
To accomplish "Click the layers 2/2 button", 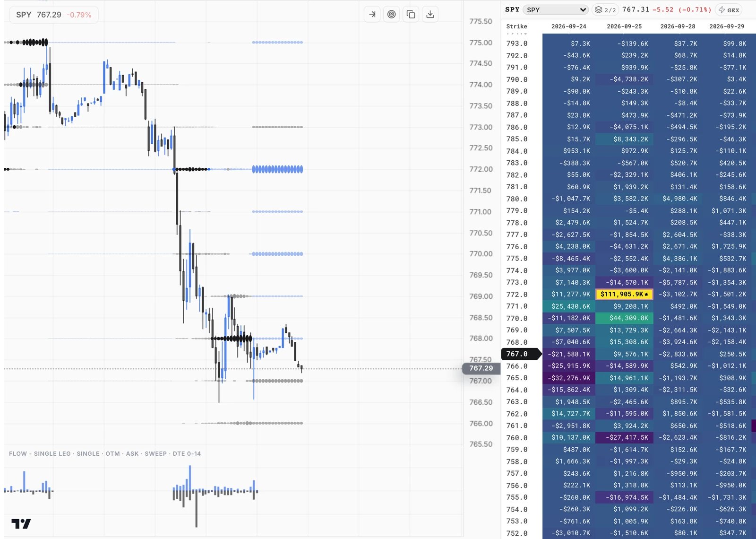I will click(x=605, y=9).
